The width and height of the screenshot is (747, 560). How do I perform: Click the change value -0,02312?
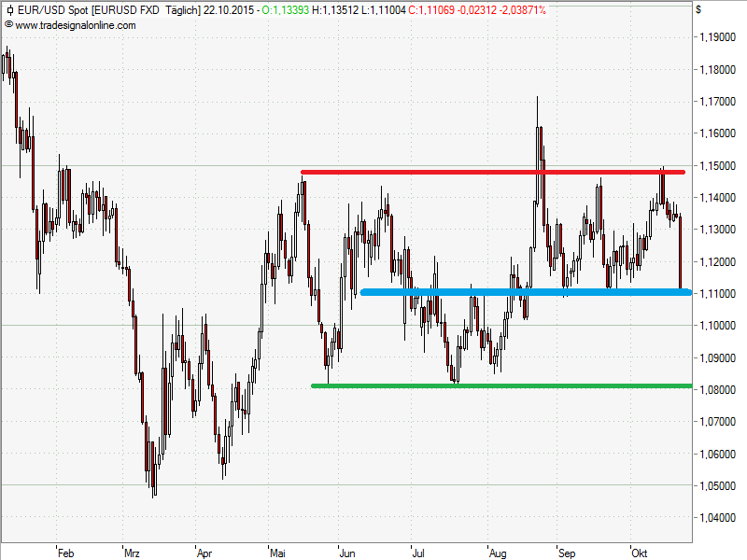tap(477, 10)
